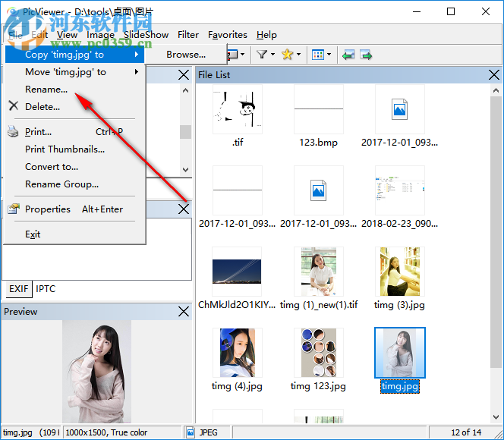Viewport: 504px width, 440px height.
Task: Click the printer icon beside Print
Action: click(x=13, y=132)
